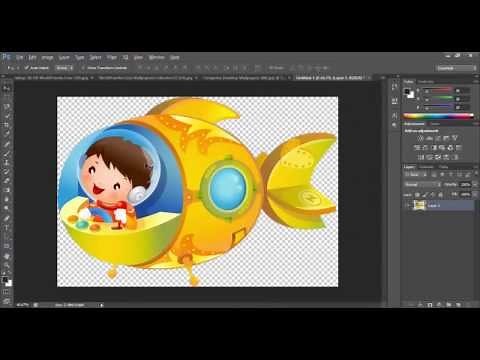This screenshot has height=360, width=480.
Task: Select the Brush tool
Action: tap(6, 153)
